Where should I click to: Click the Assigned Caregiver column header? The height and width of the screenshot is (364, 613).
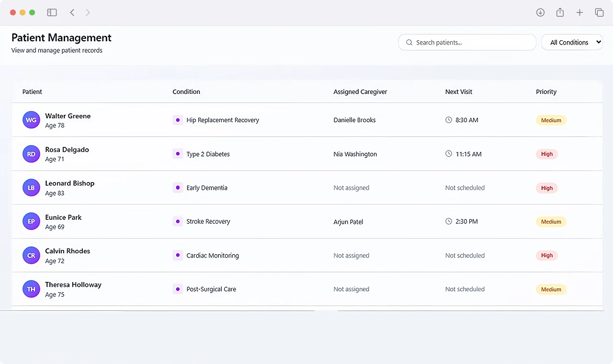(x=360, y=91)
